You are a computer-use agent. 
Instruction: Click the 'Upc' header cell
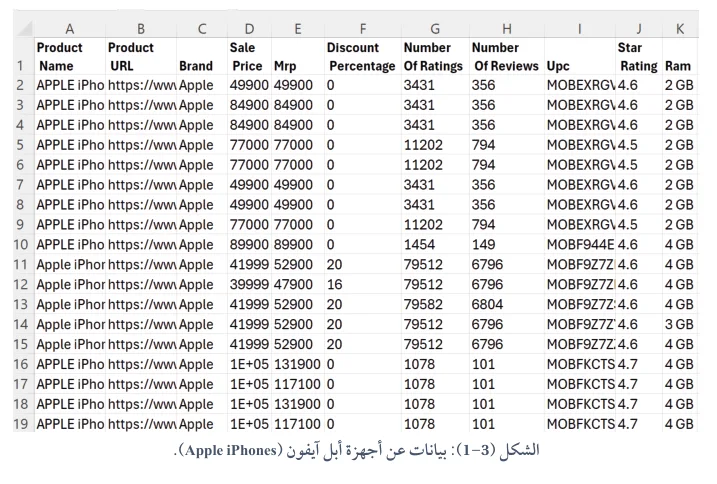(580, 57)
